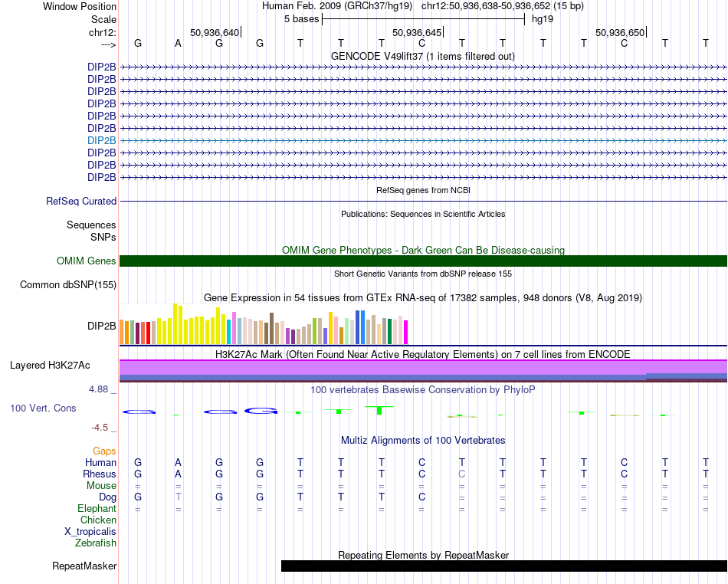
Task: Click the Gaps row label
Action: click(104, 451)
